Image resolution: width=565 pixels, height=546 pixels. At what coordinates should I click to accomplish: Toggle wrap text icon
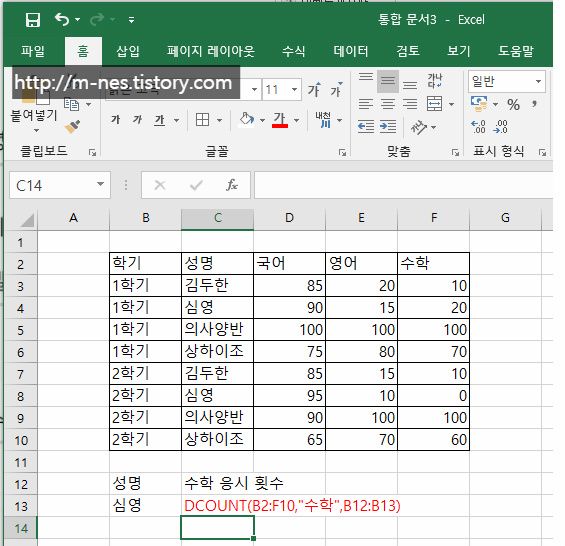(x=435, y=81)
